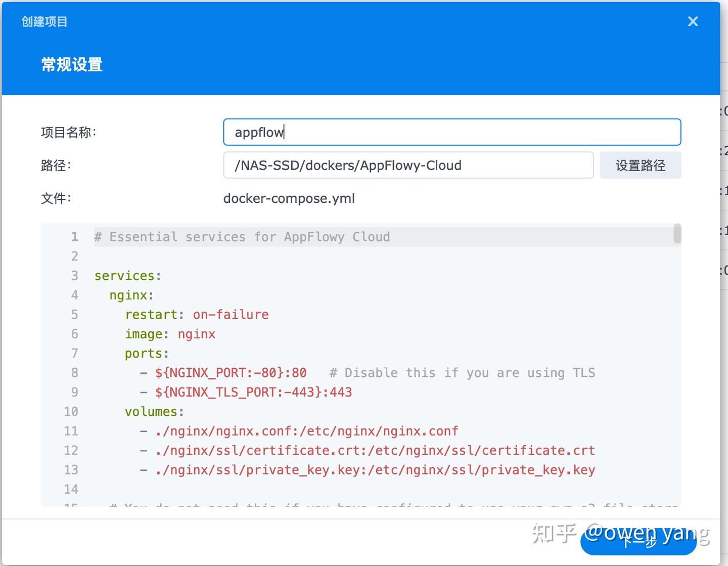Click the 常规设置 header text
The height and width of the screenshot is (566, 728).
(x=71, y=65)
